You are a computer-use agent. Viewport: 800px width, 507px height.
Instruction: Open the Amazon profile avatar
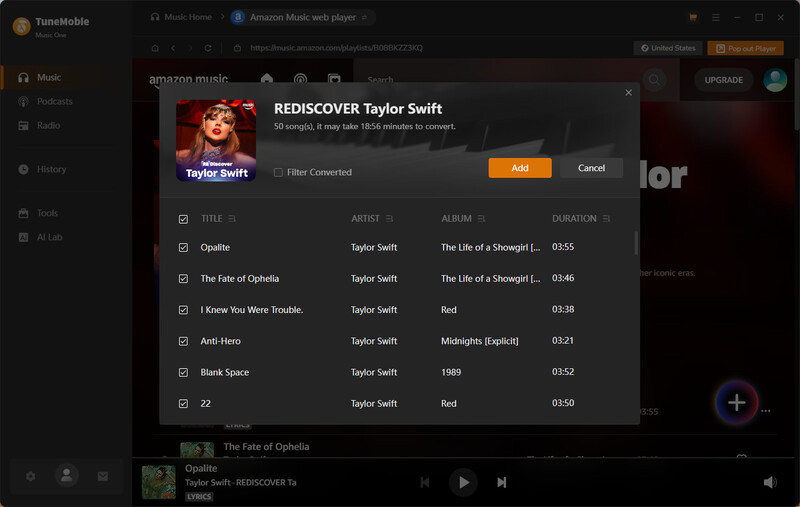775,80
